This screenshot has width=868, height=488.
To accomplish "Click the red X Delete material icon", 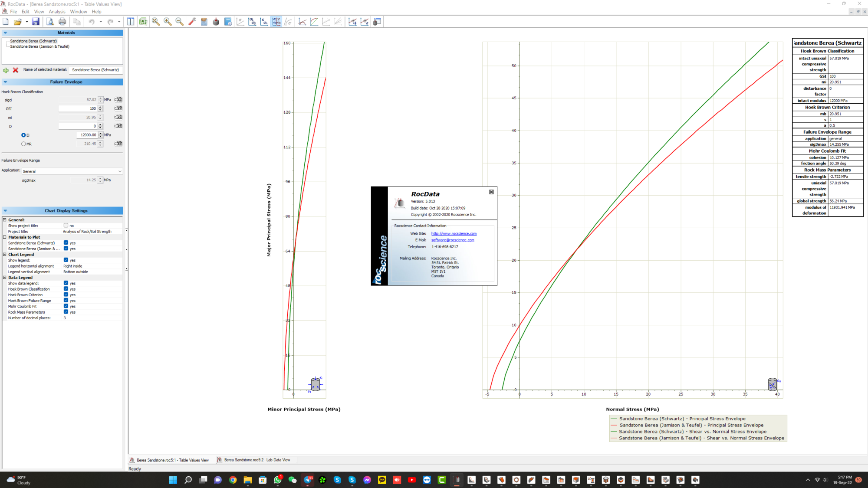I will [x=16, y=70].
